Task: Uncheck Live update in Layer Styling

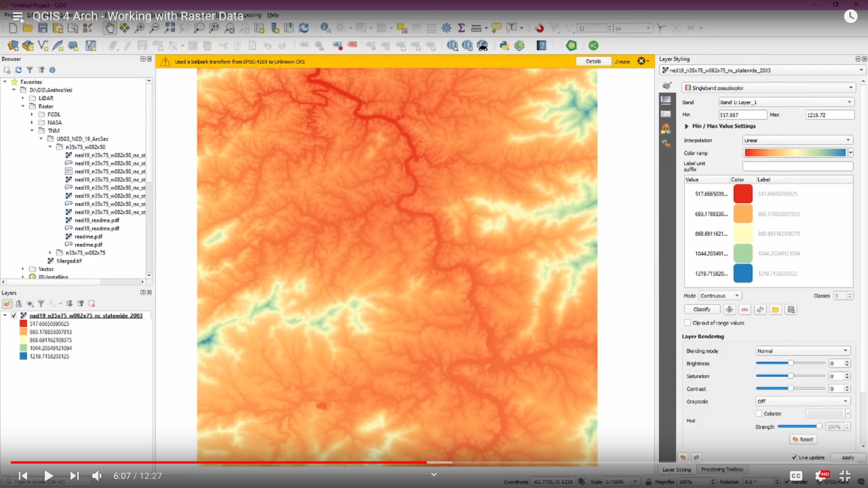Action: click(x=795, y=457)
